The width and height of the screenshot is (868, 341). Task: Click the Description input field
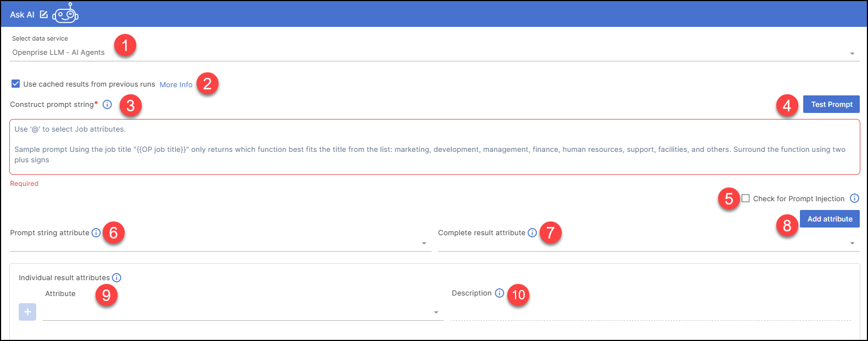651,312
